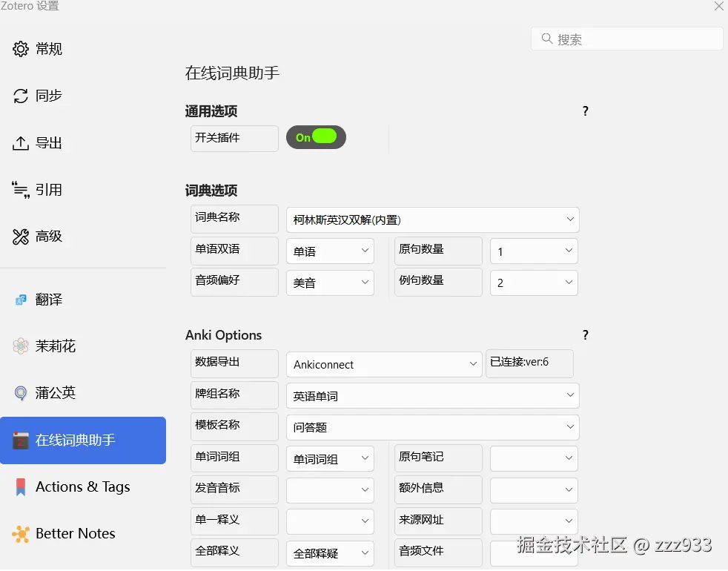Click the magnifier icon in search box
The width and height of the screenshot is (728, 571).
pyautogui.click(x=547, y=39)
